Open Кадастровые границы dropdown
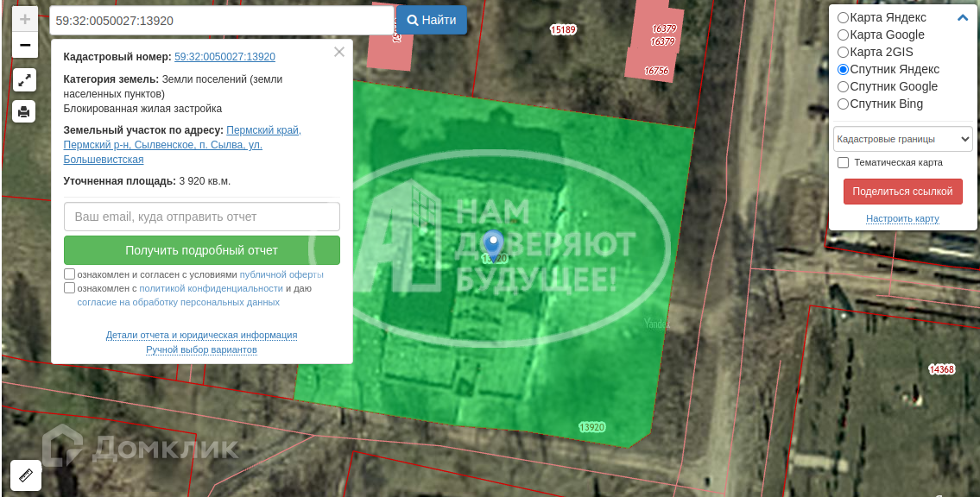The width and height of the screenshot is (980, 497). tap(902, 139)
